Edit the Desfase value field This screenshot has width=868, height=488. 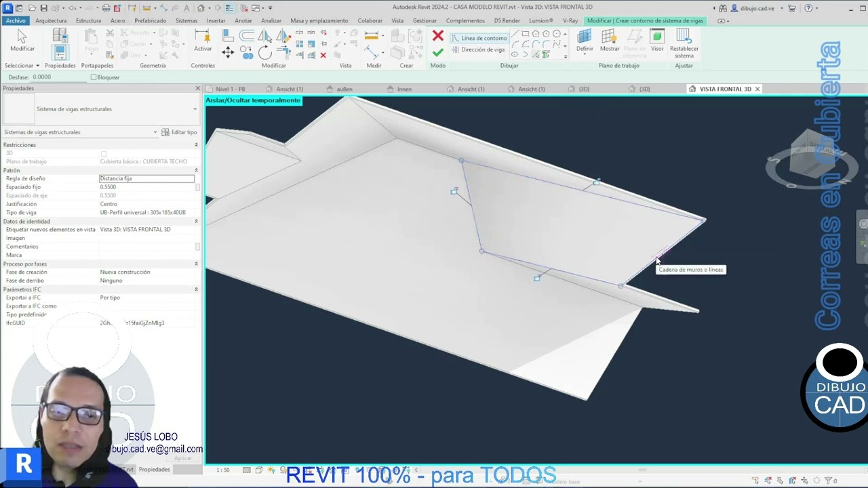pos(59,77)
